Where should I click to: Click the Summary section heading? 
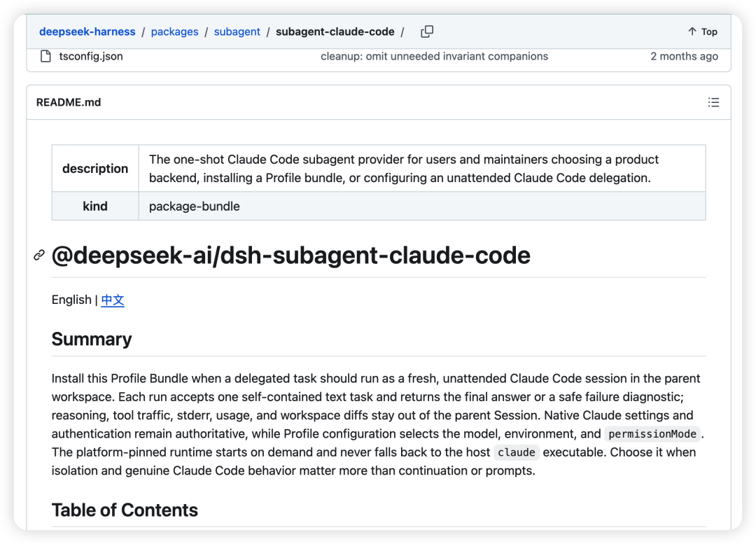[92, 340]
